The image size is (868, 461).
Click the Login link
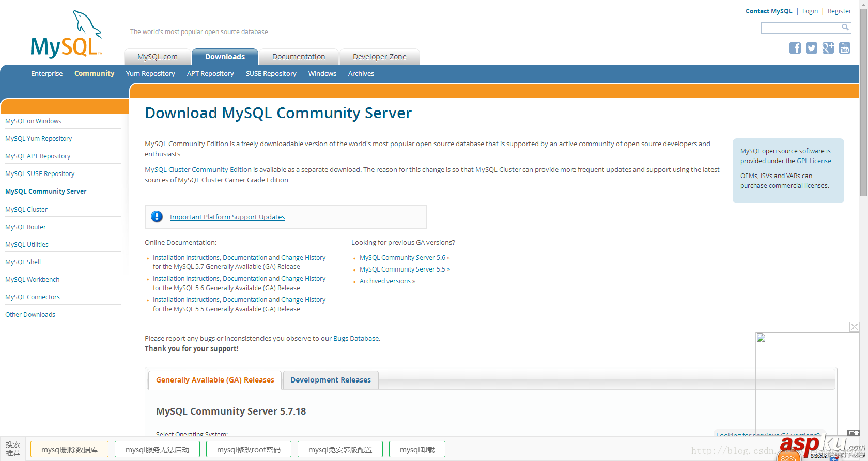pos(810,11)
